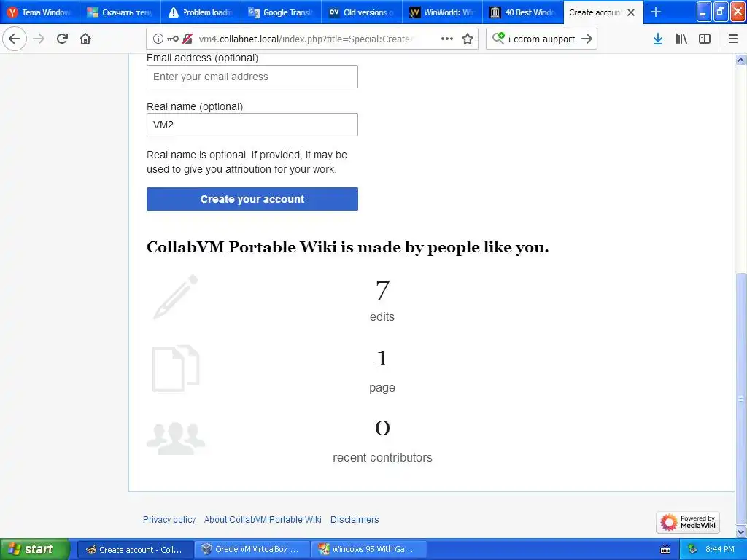747x560 pixels.
Task: Click the 7 edits statistic
Action: [x=382, y=300]
